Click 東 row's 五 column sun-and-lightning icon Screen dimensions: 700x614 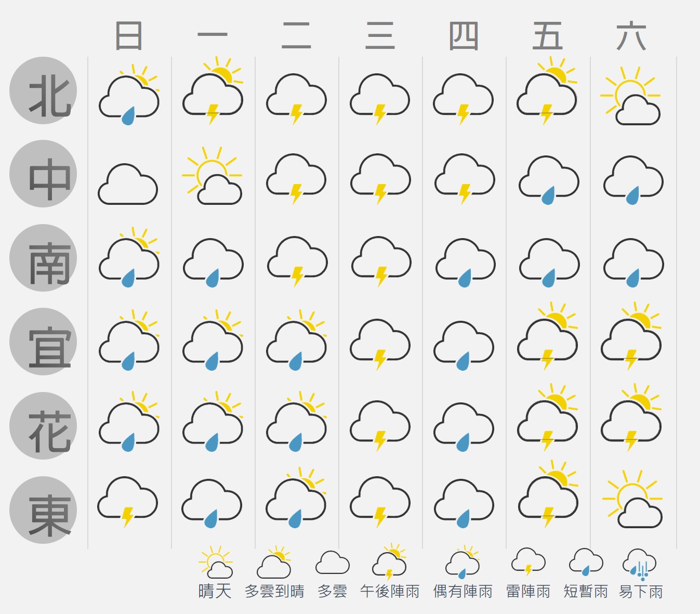(549, 494)
